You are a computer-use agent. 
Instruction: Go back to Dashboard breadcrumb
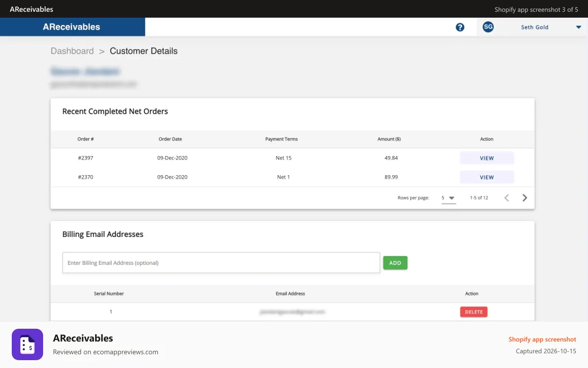coord(72,51)
